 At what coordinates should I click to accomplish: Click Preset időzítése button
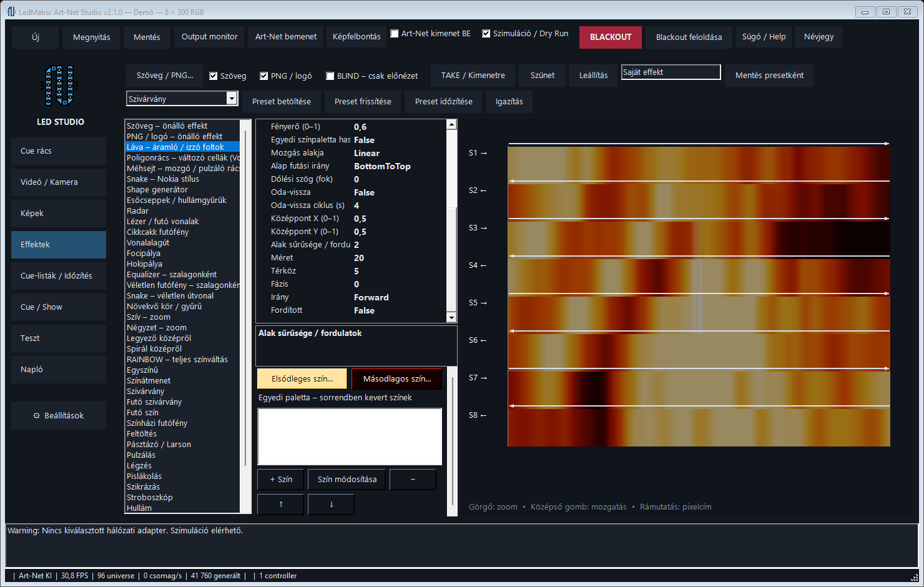click(x=443, y=102)
